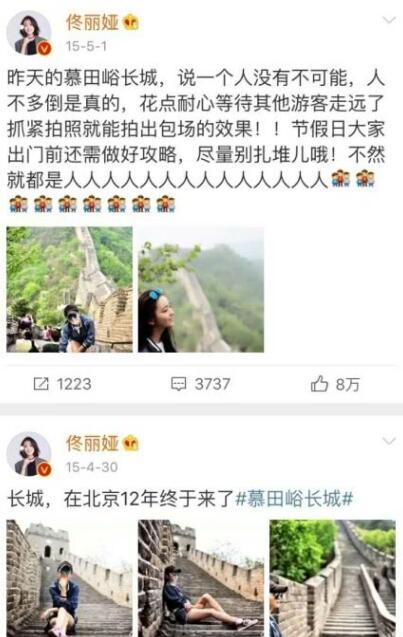Open username 佟丽娅 on second post

tap(92, 443)
